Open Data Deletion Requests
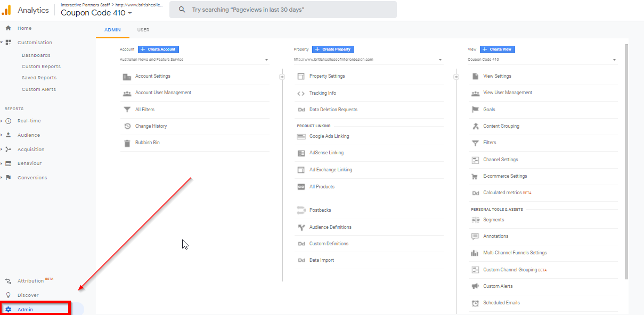Image resolution: width=644 pixels, height=315 pixels. (x=333, y=110)
